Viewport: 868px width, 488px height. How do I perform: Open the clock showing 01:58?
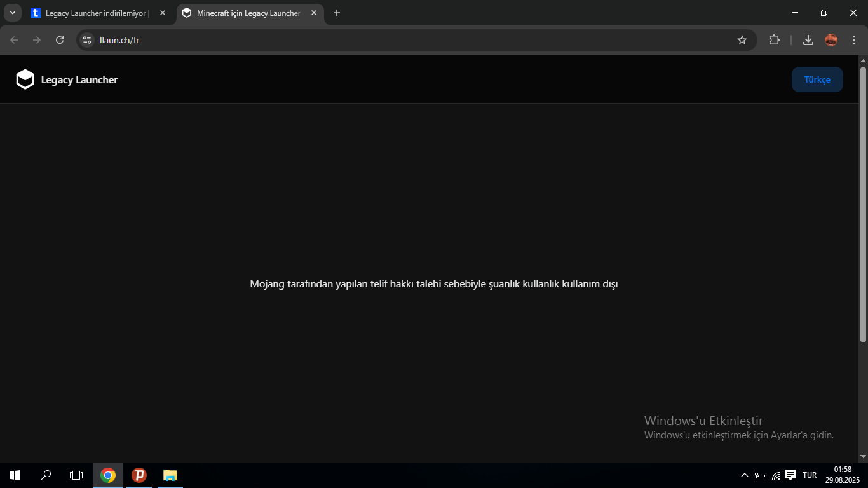(x=843, y=475)
